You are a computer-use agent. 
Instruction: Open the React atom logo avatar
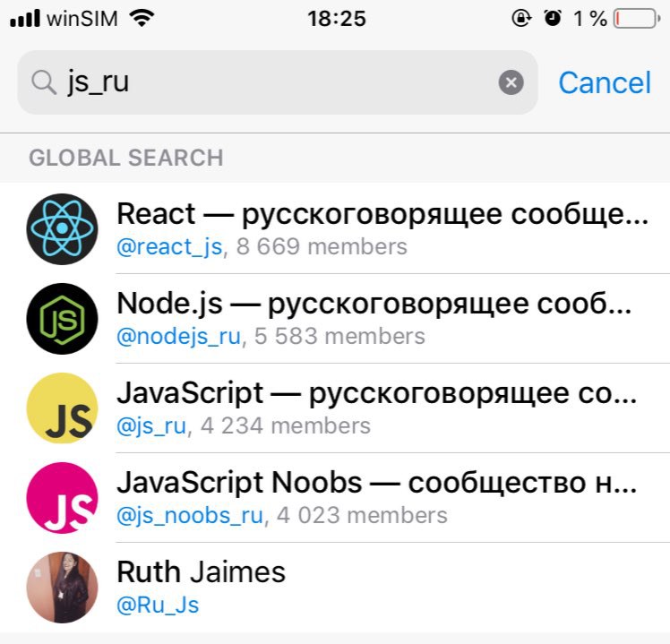(x=62, y=229)
